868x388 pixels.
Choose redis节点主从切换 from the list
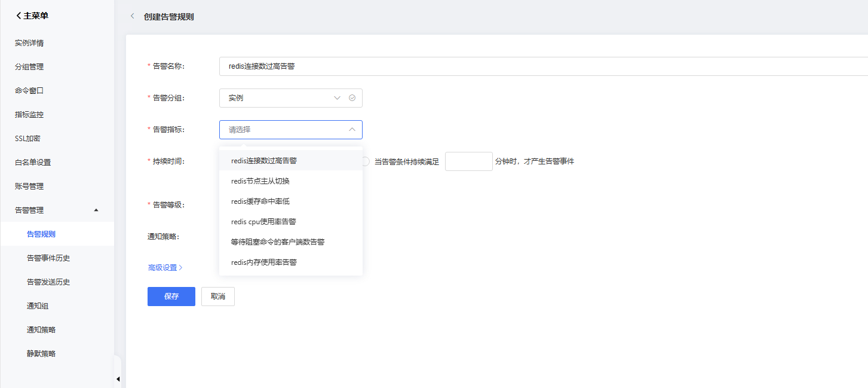291,181
